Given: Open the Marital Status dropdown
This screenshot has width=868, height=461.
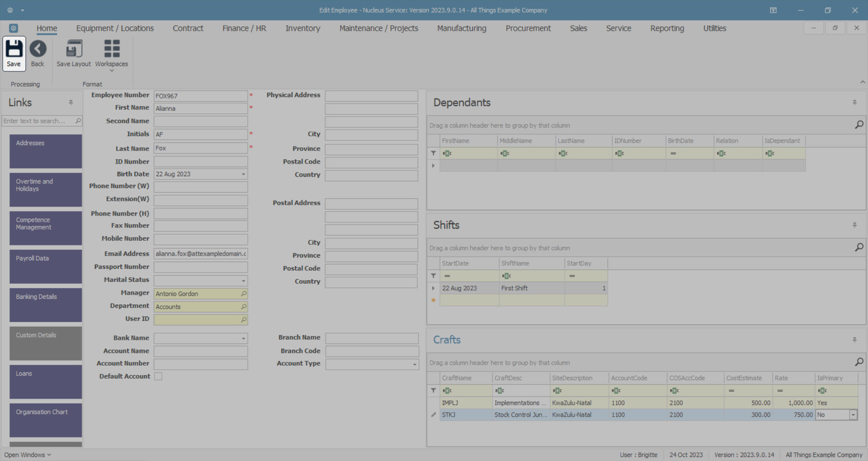Looking at the screenshot, I should 243,281.
